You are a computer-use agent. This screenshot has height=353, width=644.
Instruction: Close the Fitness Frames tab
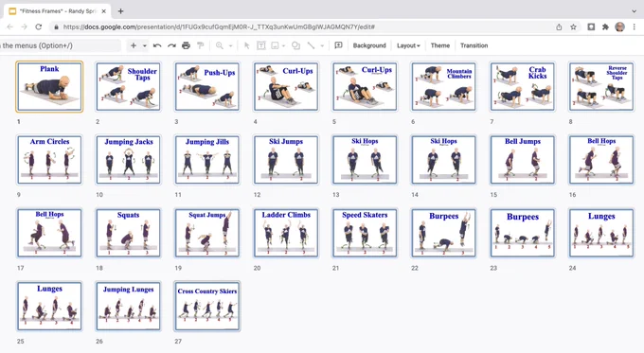104,11
